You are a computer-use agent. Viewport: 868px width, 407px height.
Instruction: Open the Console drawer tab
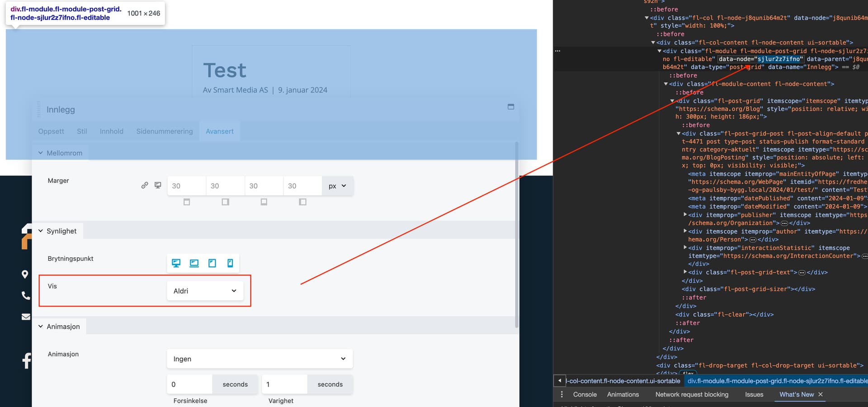coord(585,394)
